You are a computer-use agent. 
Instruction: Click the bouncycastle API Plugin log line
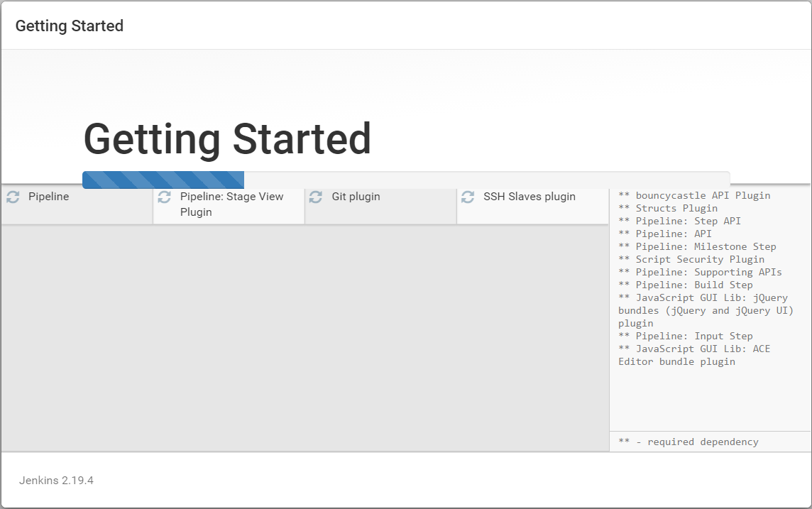tap(694, 195)
